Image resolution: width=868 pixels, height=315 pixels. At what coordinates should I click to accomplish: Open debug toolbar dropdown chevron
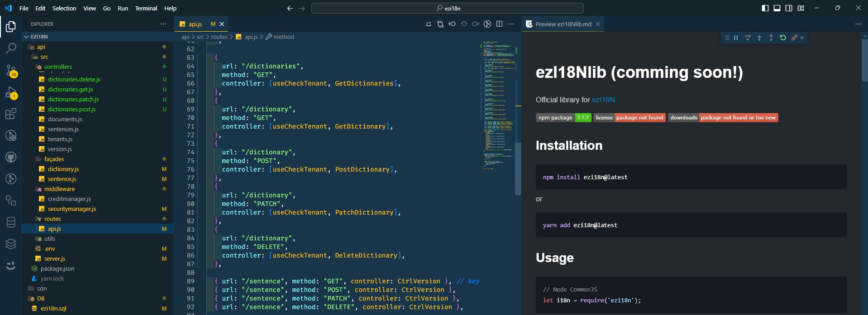pos(802,38)
